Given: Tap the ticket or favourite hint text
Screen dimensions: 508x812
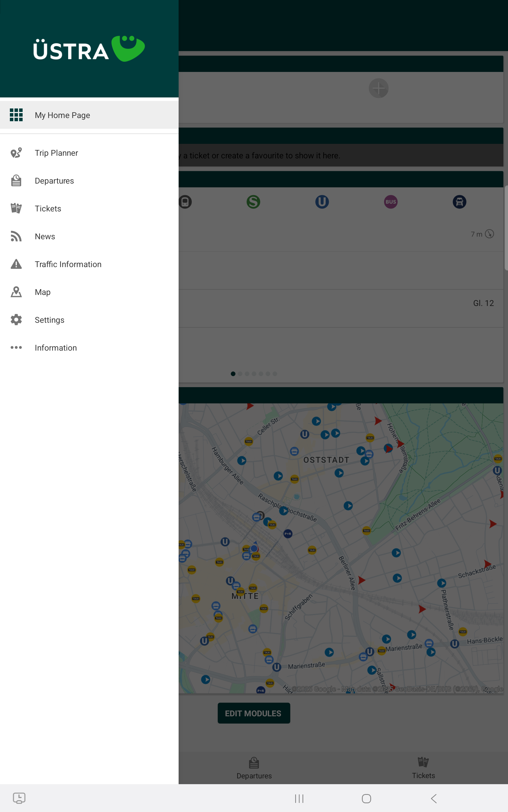Looking at the screenshot, I should point(260,155).
